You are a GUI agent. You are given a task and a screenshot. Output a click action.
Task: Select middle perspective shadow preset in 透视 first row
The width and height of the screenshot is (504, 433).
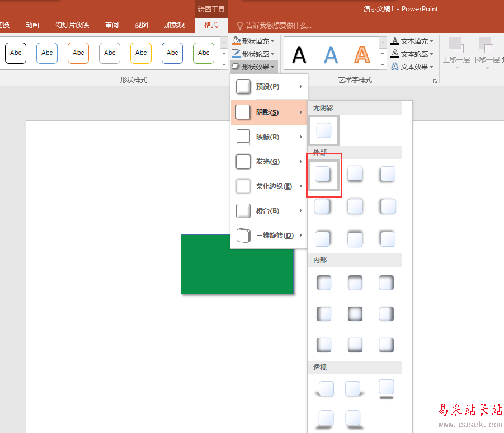coord(354,389)
